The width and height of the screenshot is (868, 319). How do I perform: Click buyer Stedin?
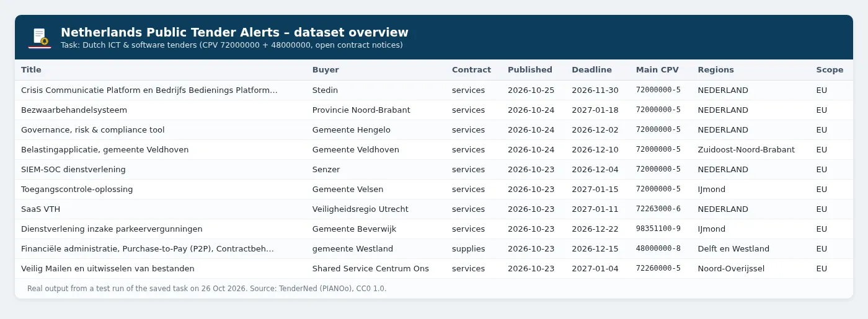[x=325, y=90]
